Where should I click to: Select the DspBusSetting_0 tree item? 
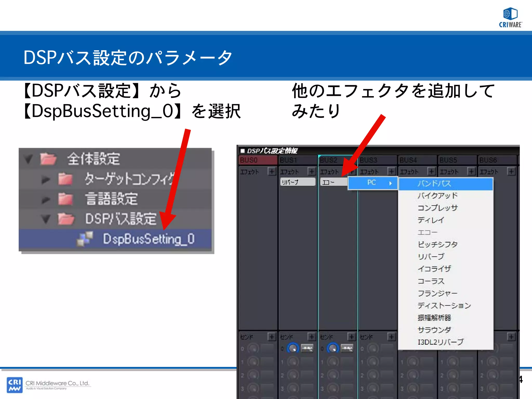coord(115,239)
